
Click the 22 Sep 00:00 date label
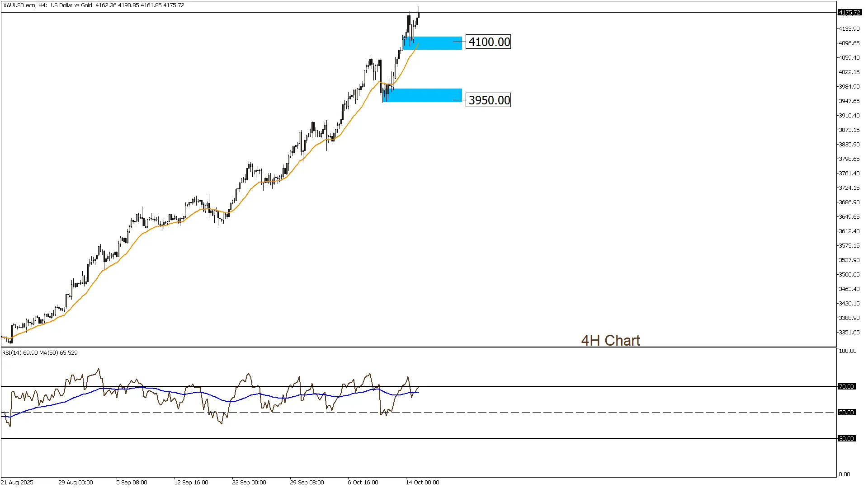tap(249, 482)
